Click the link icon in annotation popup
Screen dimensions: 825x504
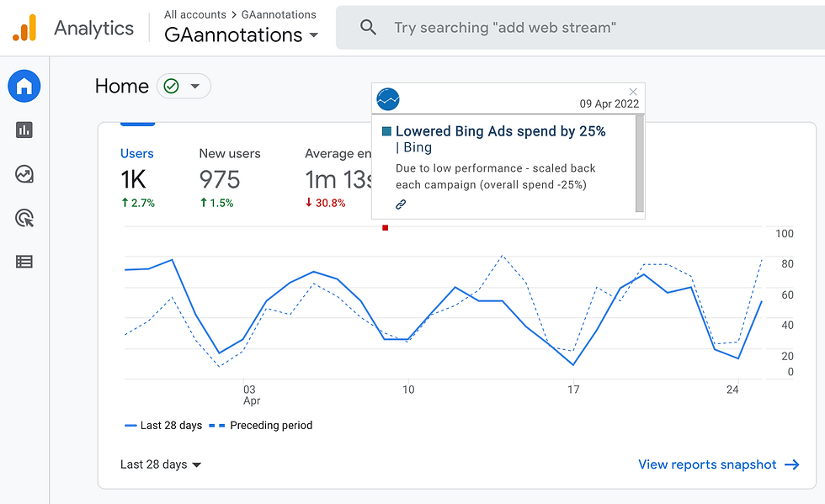[401, 204]
